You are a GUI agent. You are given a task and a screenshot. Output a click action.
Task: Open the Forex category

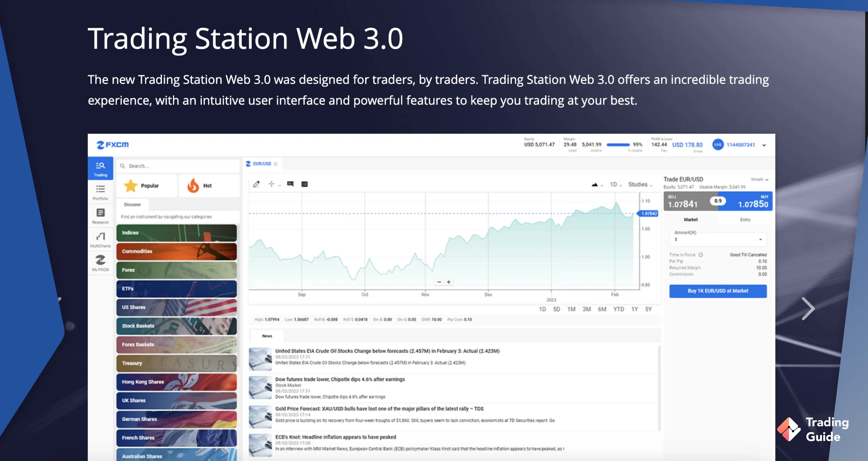177,270
